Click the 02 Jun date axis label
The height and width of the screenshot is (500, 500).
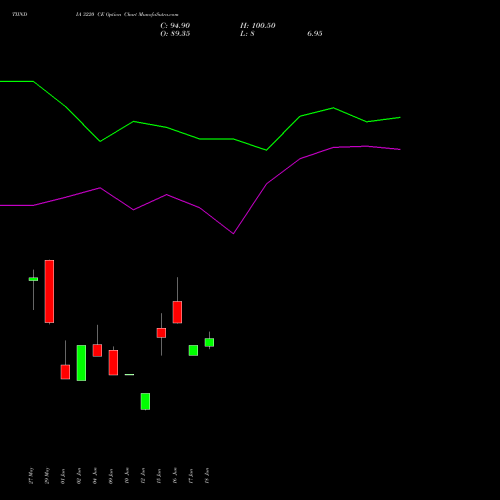coord(79,476)
